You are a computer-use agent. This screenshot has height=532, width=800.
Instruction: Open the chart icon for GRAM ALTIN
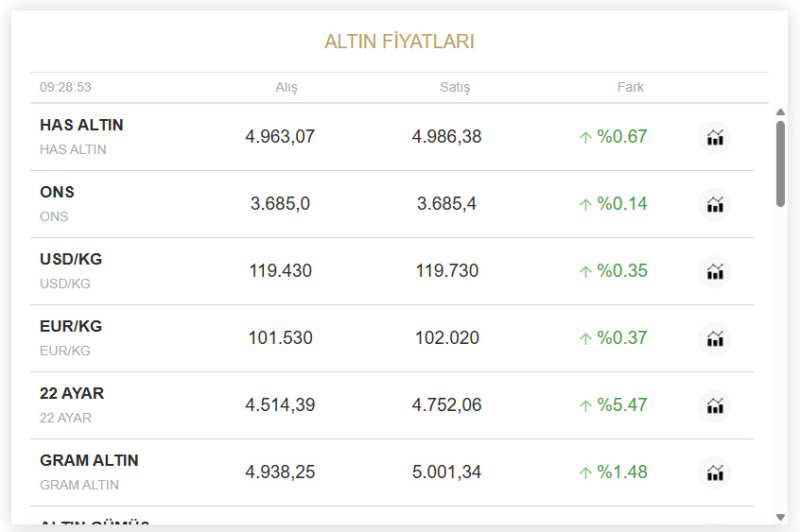(714, 472)
